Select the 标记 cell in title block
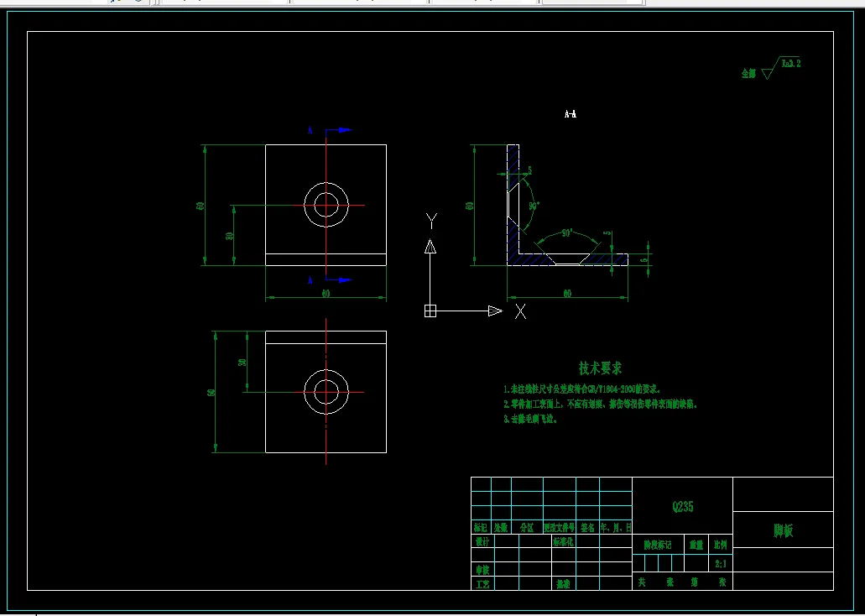The height and width of the screenshot is (616, 865). tap(481, 528)
